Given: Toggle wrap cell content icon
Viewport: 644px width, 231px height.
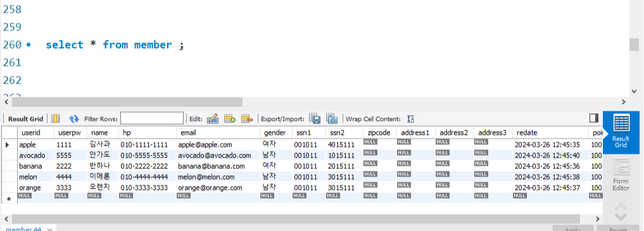Looking at the screenshot, I should point(411,119).
